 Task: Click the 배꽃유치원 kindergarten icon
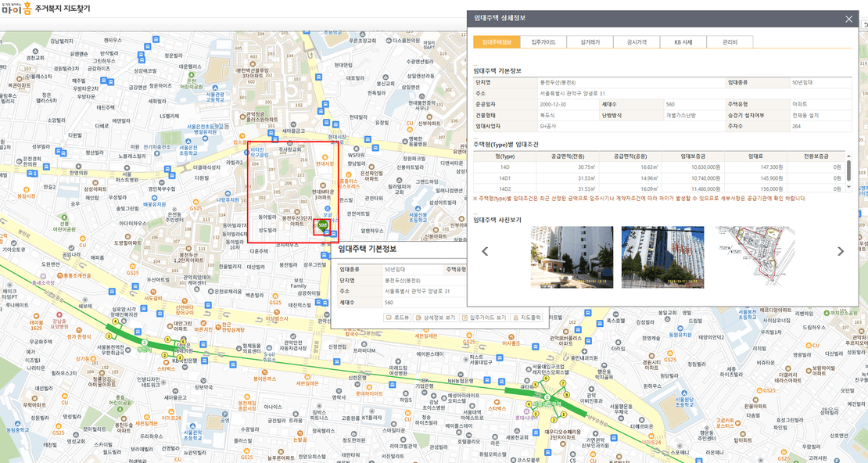point(155,198)
